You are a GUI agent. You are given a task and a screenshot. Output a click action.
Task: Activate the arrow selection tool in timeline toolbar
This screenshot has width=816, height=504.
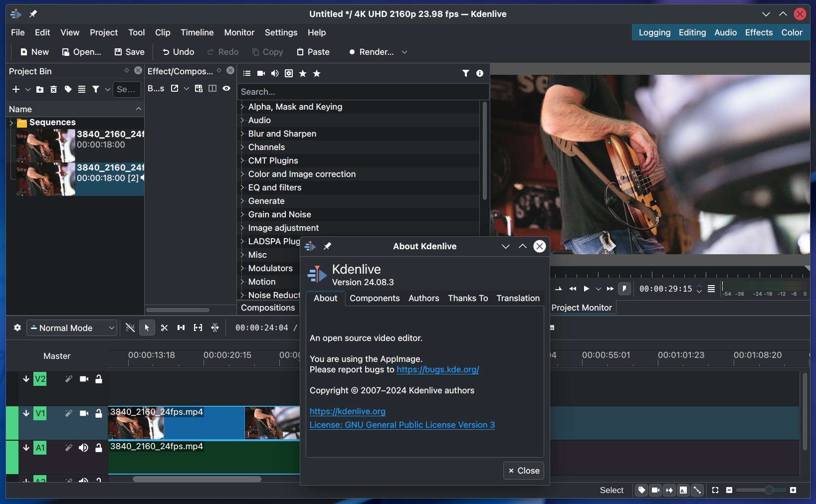pyautogui.click(x=147, y=328)
